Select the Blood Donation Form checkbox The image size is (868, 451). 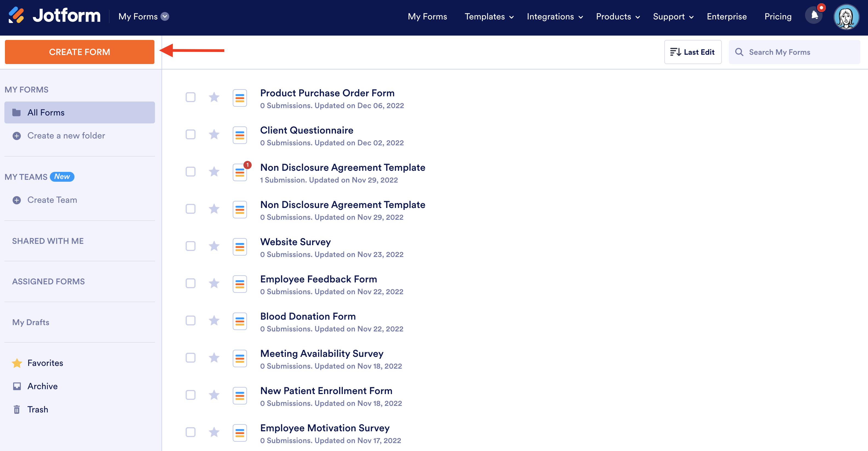[190, 321]
